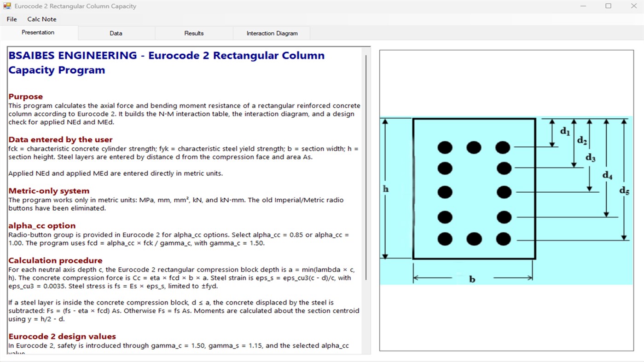
Task: Click the 'alpha_cc option' heading
Action: (42, 226)
